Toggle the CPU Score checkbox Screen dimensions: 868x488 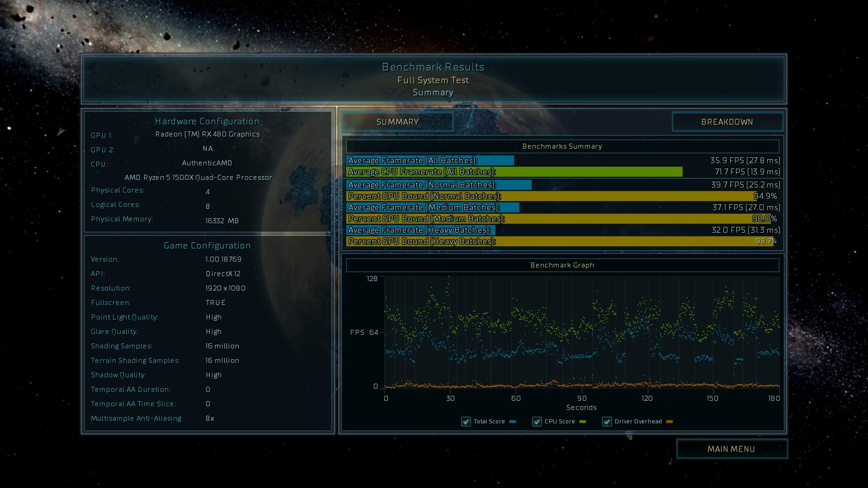tap(537, 422)
